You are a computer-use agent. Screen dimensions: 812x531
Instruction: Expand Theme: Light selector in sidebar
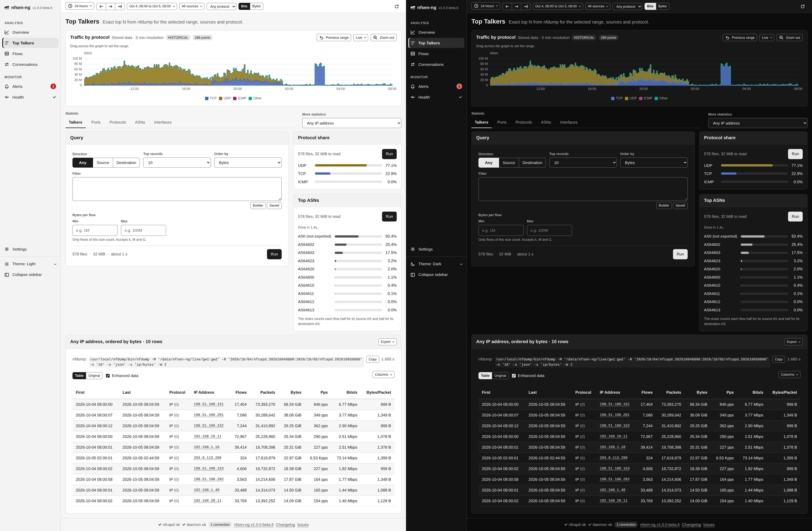point(30,264)
